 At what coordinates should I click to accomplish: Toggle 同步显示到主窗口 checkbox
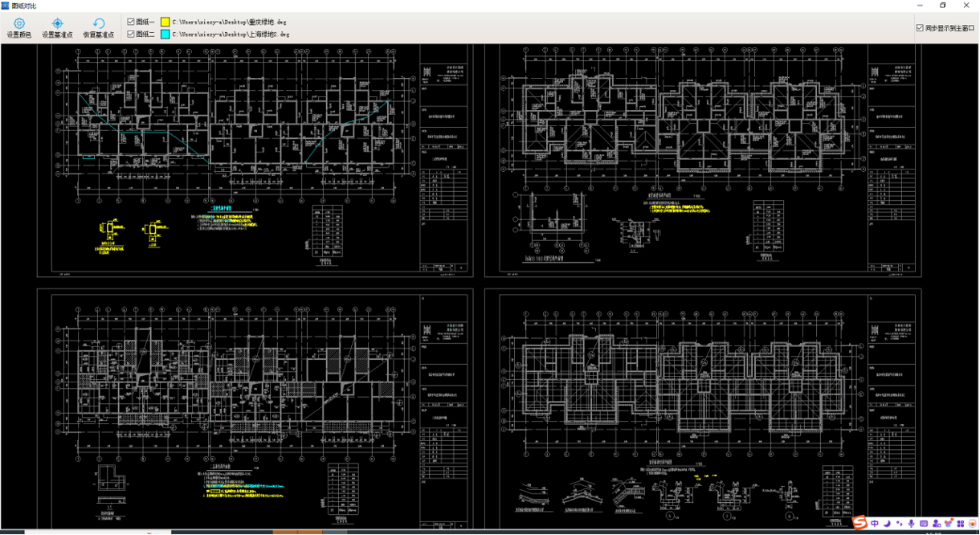coord(920,28)
